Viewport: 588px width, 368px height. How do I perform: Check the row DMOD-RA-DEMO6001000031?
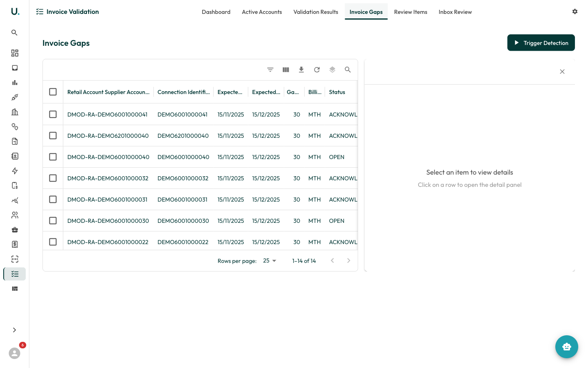[x=53, y=199]
